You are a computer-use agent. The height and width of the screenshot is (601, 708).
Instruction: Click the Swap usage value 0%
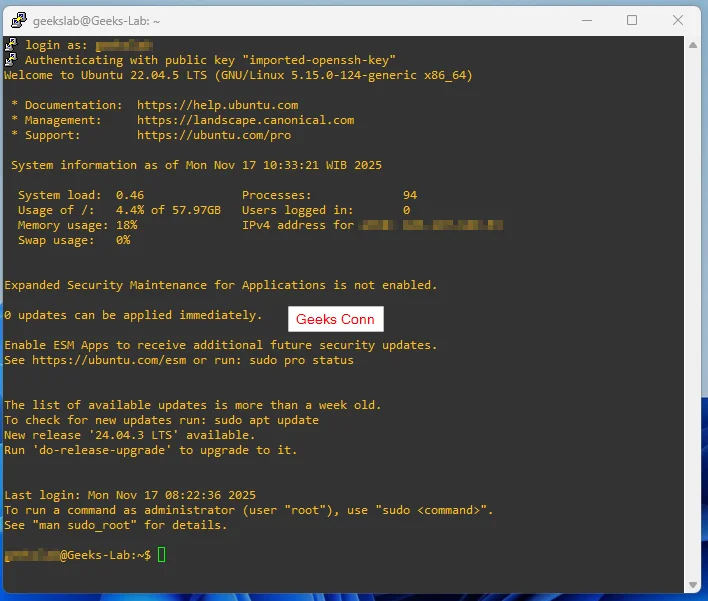[123, 240]
